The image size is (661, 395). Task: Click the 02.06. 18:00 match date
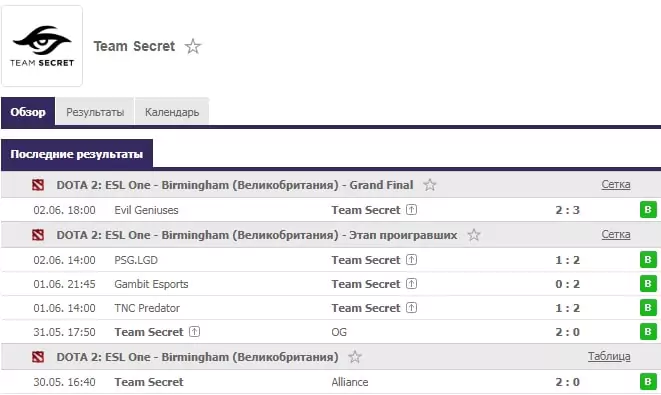pos(64,210)
